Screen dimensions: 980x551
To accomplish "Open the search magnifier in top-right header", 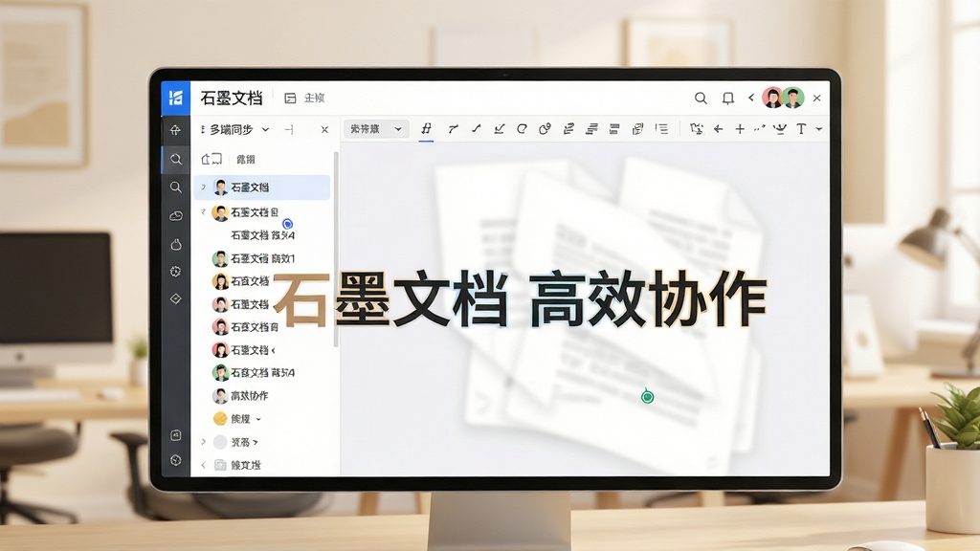I will click(701, 99).
